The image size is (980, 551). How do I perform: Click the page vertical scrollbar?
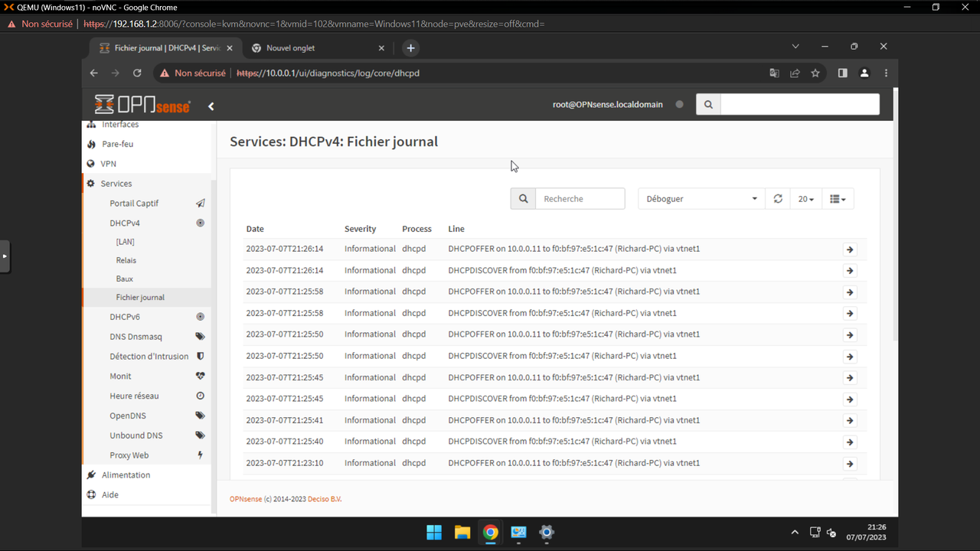tap(895, 214)
